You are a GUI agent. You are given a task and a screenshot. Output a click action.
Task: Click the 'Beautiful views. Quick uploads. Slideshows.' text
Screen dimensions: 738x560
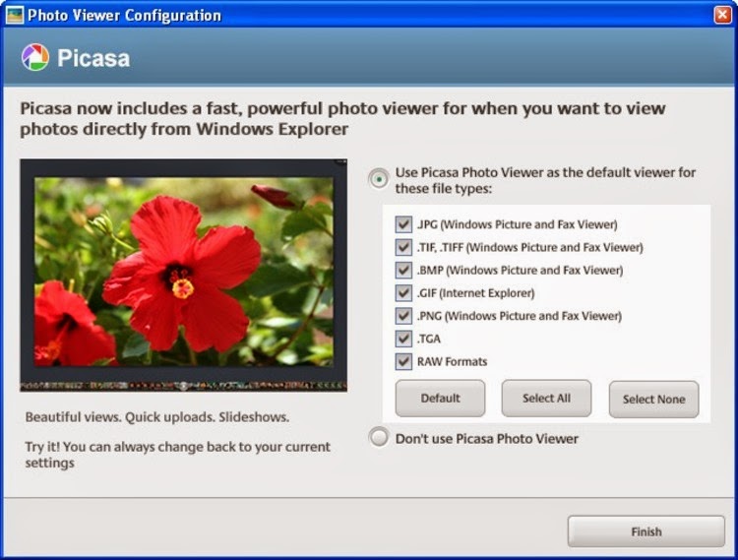[157, 417]
